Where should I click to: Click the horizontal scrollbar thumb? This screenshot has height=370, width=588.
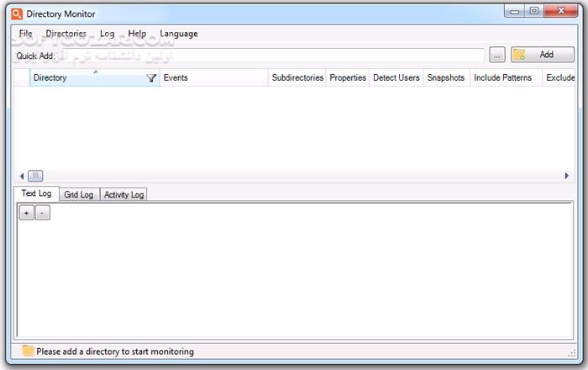point(35,176)
